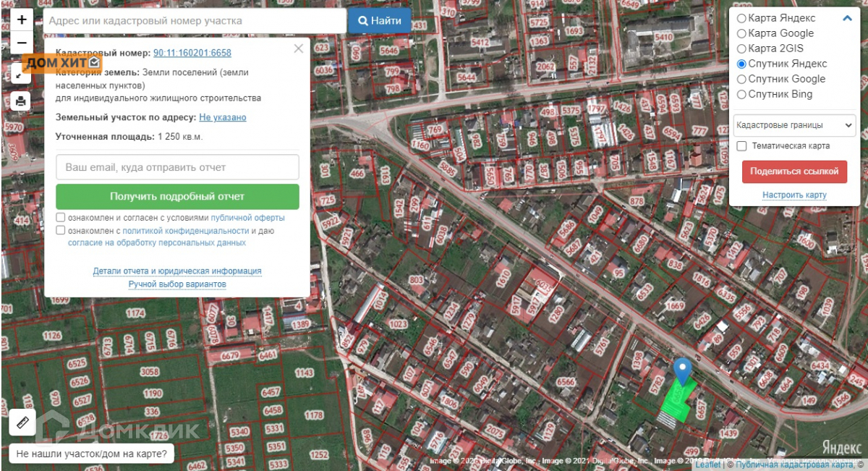
Task: Open согласие на обработку персональных данных link
Action: (x=157, y=242)
